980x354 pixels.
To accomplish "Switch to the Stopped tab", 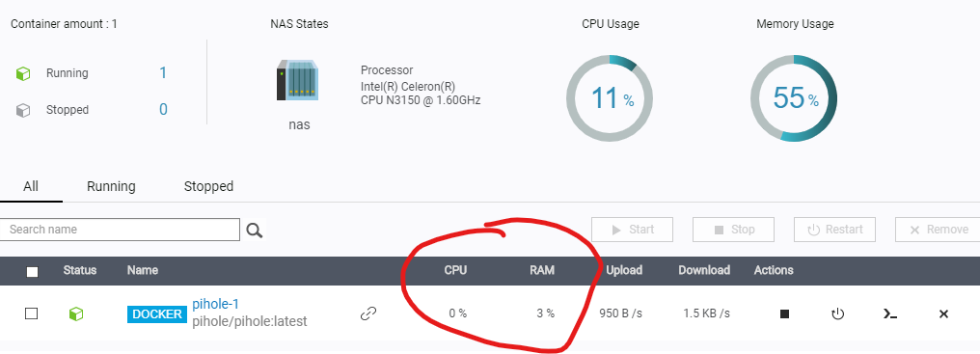I will click(208, 186).
